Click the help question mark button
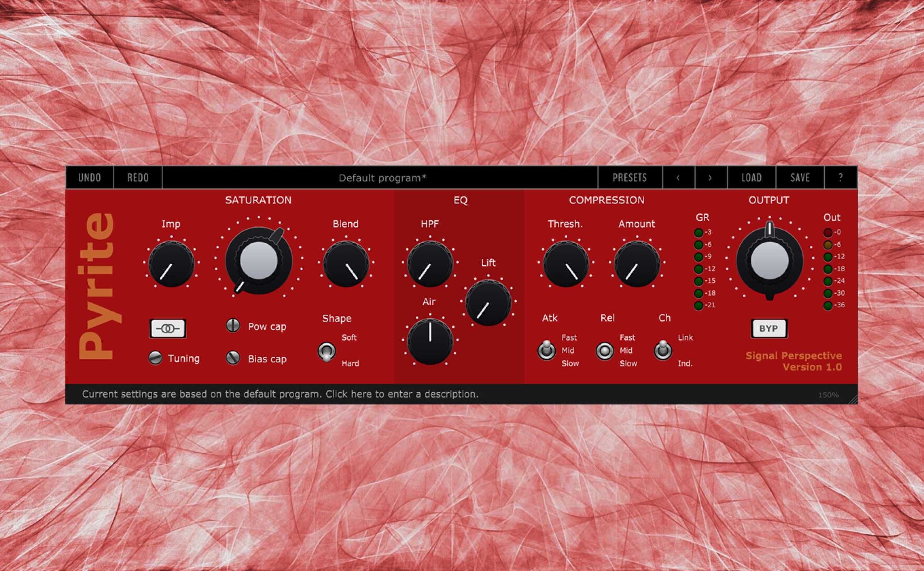 pos(840,178)
